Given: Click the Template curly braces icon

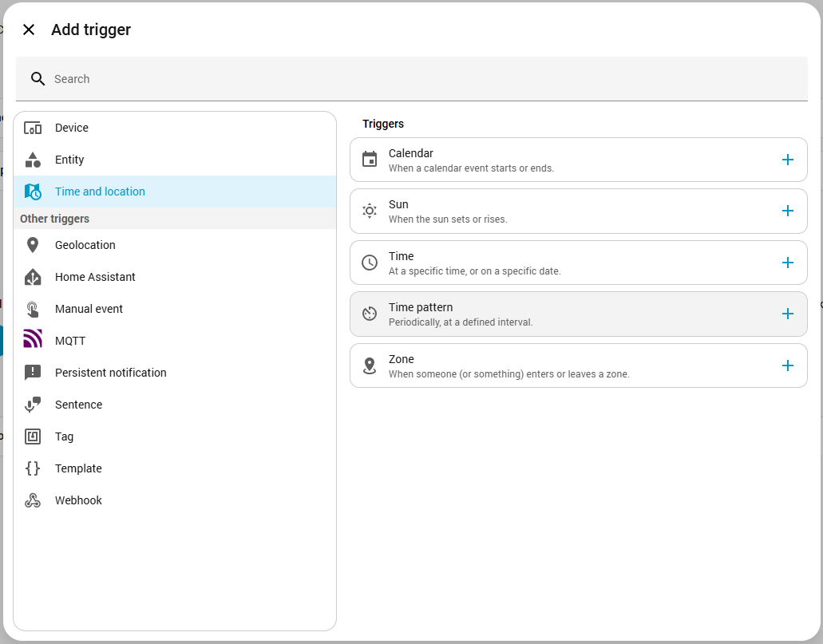Looking at the screenshot, I should pos(33,468).
